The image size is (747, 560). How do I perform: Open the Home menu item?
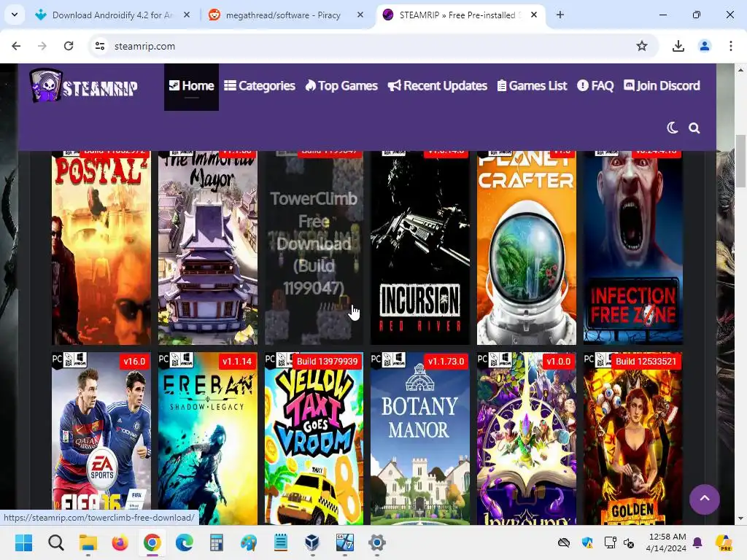(x=192, y=86)
